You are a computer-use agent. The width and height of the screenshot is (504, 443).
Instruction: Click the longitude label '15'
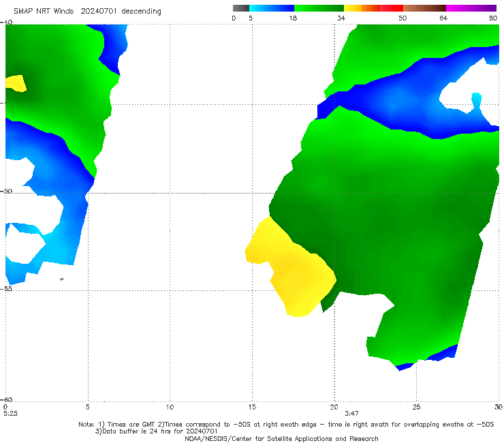252,407
